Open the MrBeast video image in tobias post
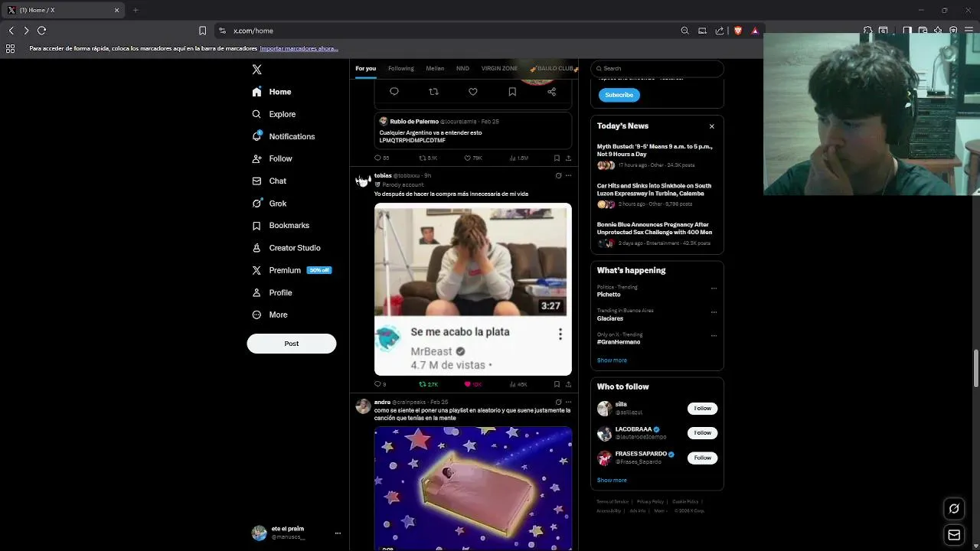 click(473, 289)
